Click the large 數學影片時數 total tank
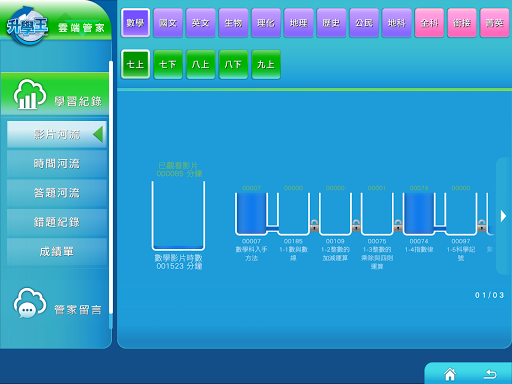Image resolution: width=512 pixels, height=384 pixels. [178, 215]
